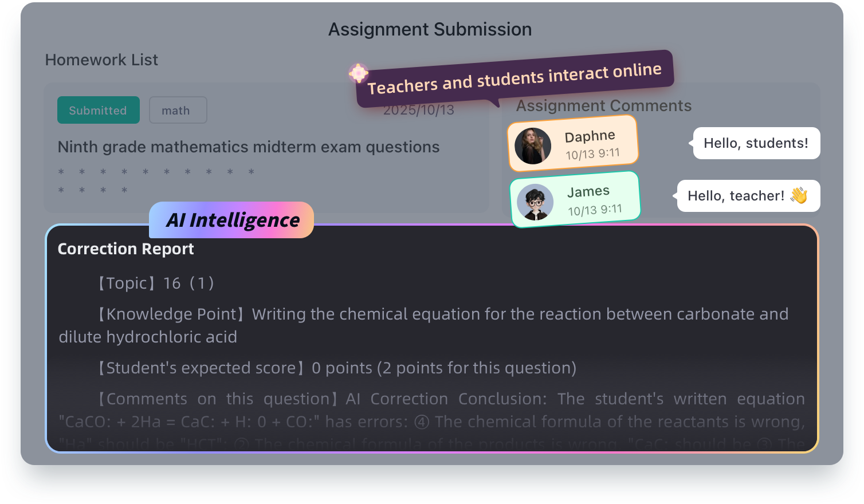Click the Knowledge Point description text
The height and width of the screenshot is (504, 864).
point(424,325)
